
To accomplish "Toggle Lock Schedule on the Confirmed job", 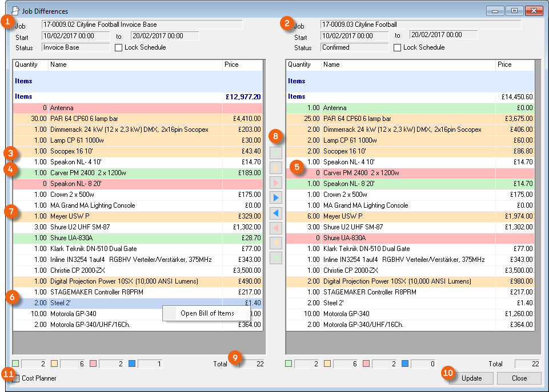I will pos(398,47).
